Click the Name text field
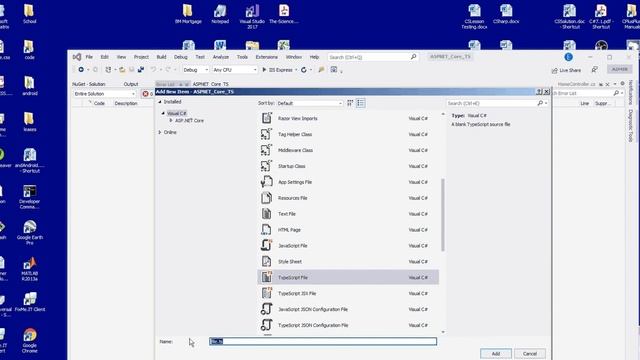 tap(323, 341)
